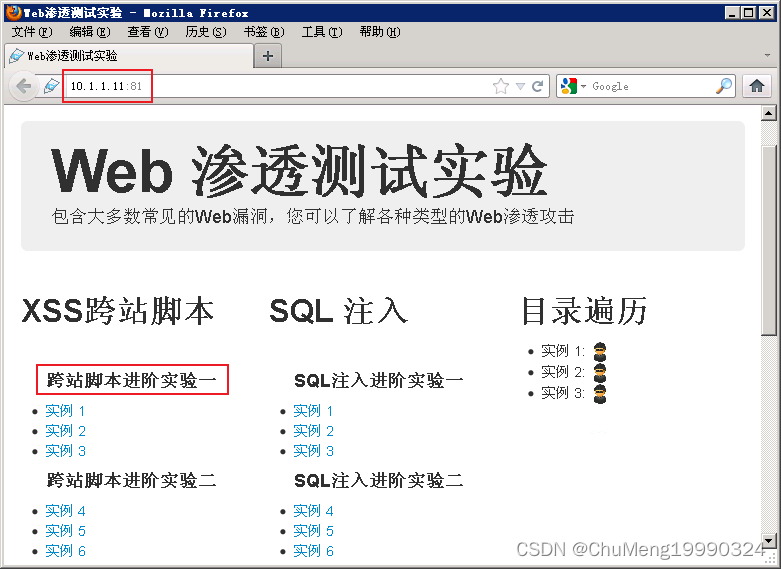Maximize the Firefox window
Viewport: 781px width, 569px height.
[x=749, y=13]
